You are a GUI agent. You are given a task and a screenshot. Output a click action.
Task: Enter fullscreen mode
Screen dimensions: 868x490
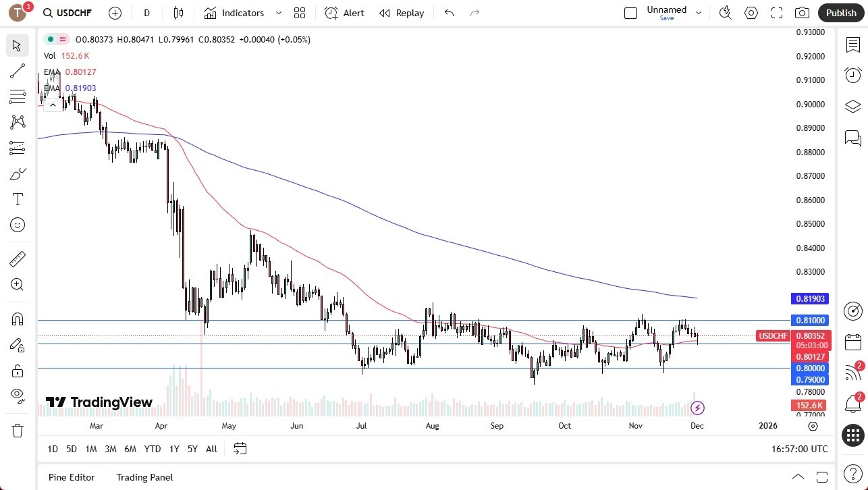[x=776, y=13]
